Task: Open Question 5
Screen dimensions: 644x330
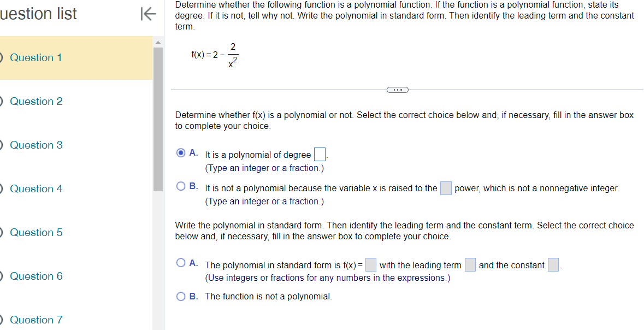Action: (36, 232)
